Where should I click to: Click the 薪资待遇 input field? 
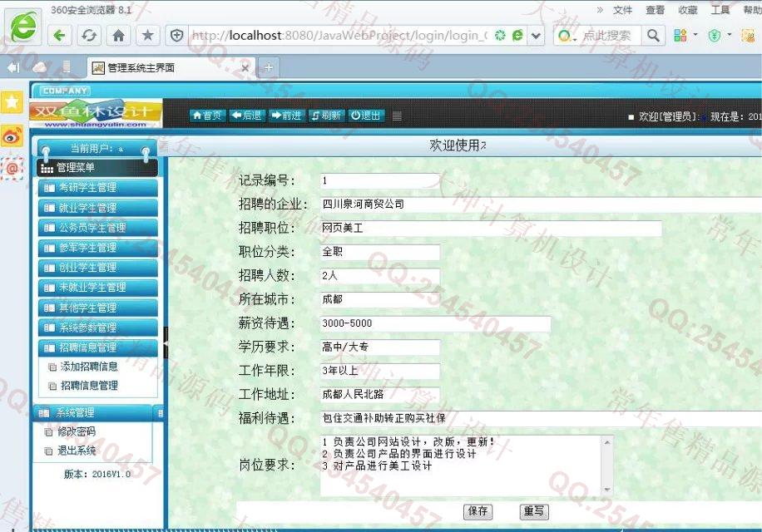(434, 324)
